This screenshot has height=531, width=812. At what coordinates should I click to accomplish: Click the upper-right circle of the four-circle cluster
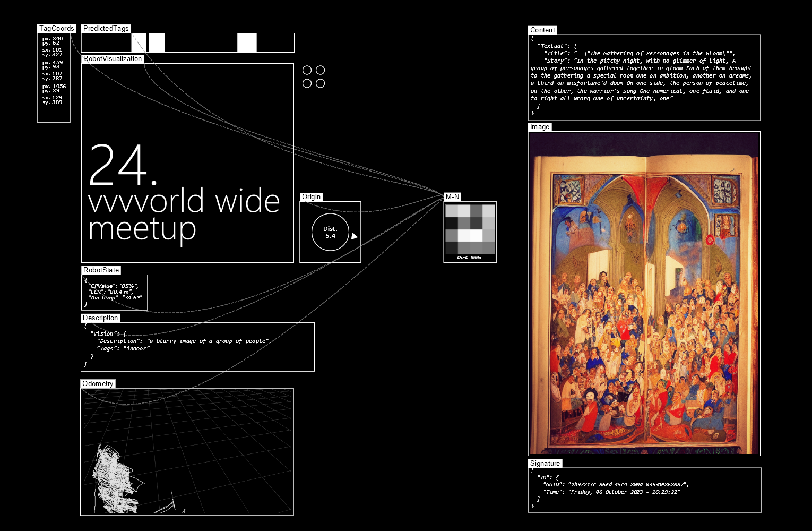pos(320,70)
